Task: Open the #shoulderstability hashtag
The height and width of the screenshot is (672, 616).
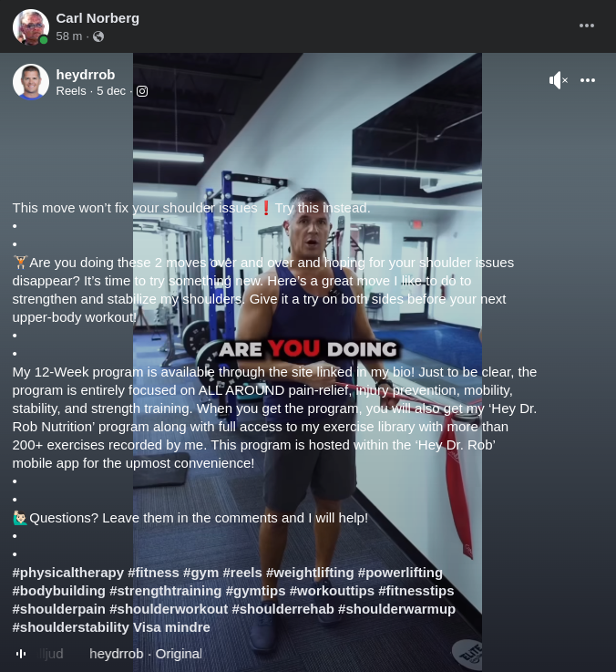Action: click(x=71, y=627)
